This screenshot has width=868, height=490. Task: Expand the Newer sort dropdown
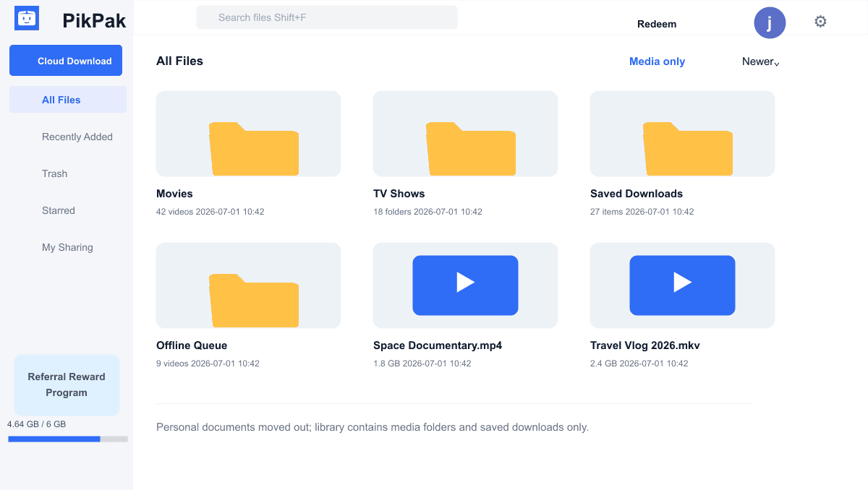pyautogui.click(x=761, y=61)
